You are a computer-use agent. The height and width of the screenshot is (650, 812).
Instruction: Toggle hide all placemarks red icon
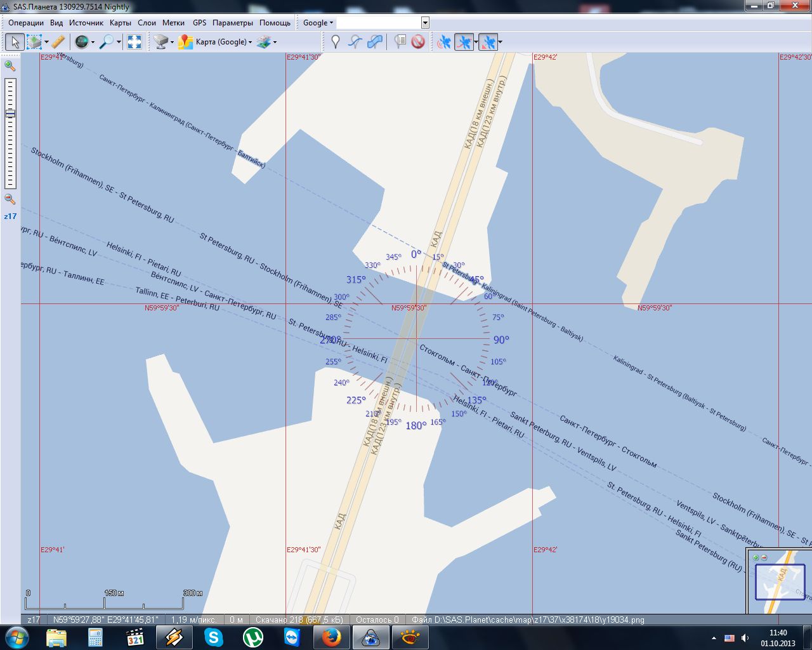[418, 42]
